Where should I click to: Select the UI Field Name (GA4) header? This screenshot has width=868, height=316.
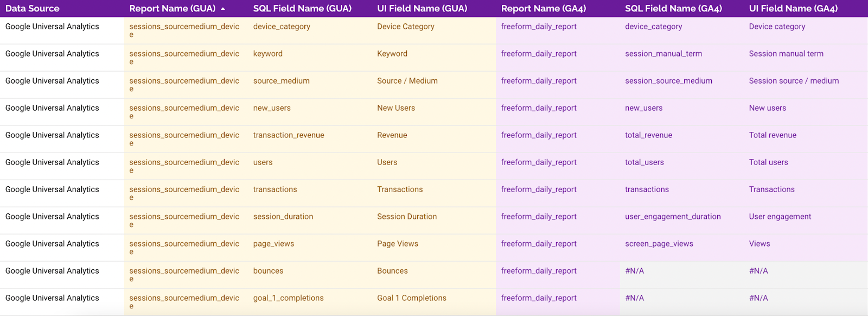pos(793,9)
